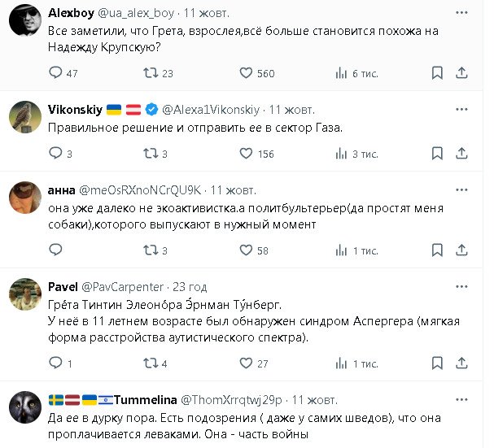The height and width of the screenshot is (448, 494).
Task: Reply to Pavel's tweet
Action: click(56, 363)
